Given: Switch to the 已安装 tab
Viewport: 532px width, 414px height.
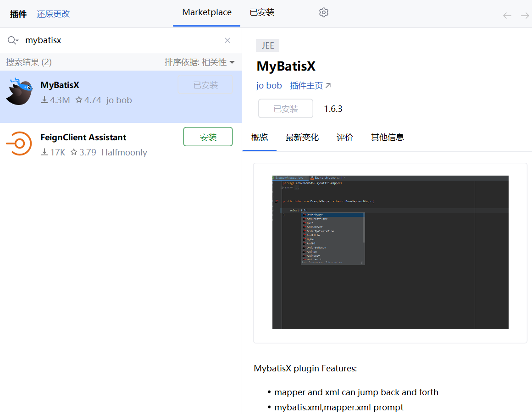Looking at the screenshot, I should tap(262, 12).
